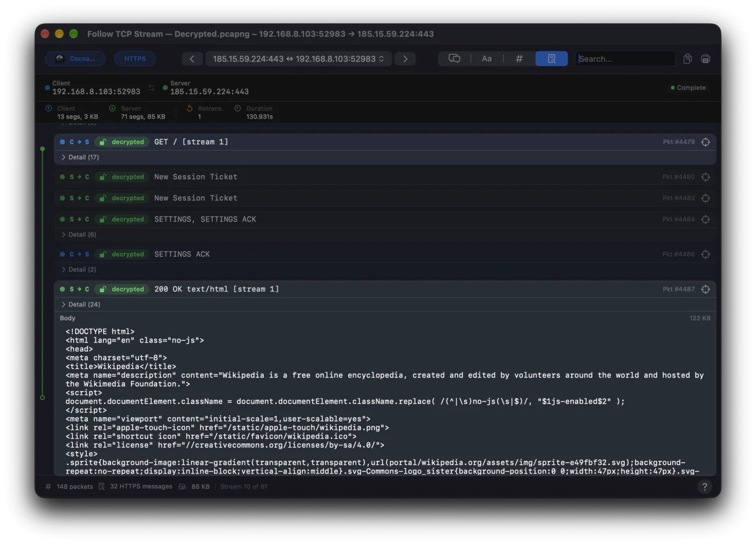
Task: Expand Detail (6) under SETTINGS, SETTINGS ACK
Action: tap(79, 234)
